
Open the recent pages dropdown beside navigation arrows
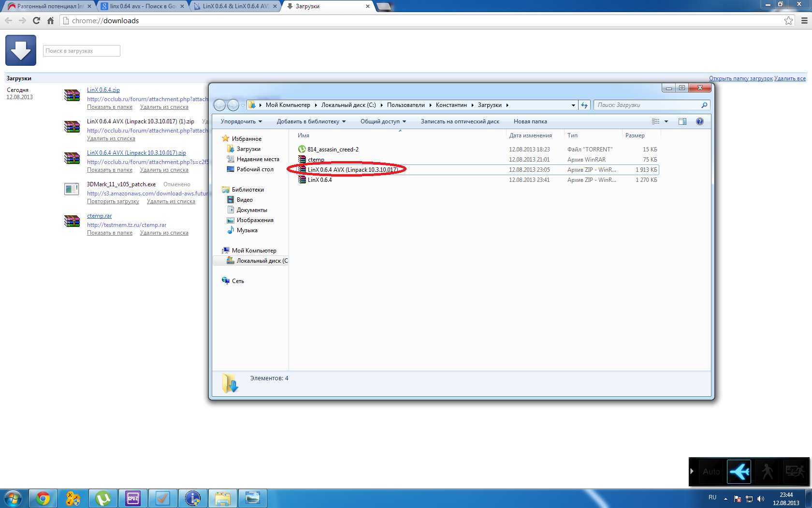243,105
